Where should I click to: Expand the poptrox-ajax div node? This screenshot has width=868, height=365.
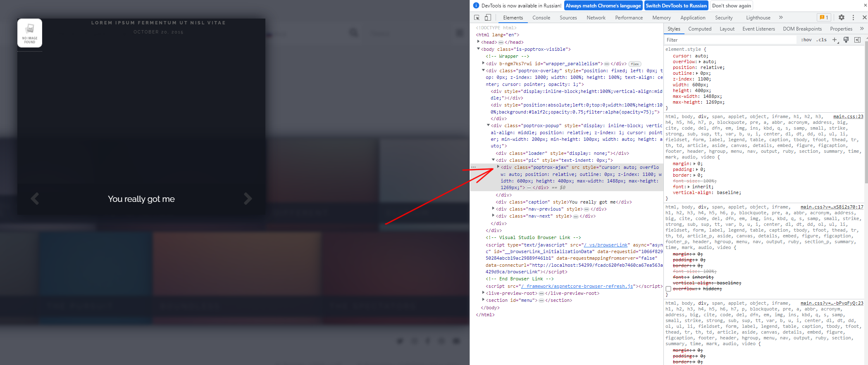(498, 167)
